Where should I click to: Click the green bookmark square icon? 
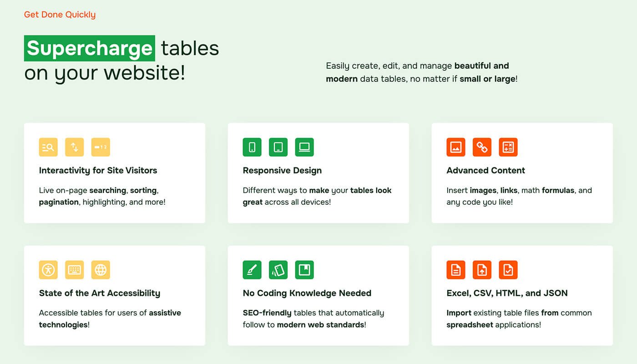[304, 270]
